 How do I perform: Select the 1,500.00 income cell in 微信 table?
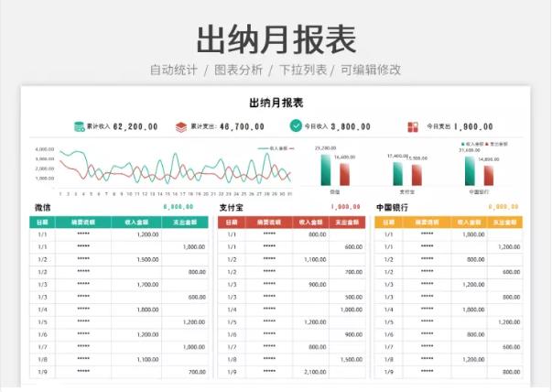point(136,259)
